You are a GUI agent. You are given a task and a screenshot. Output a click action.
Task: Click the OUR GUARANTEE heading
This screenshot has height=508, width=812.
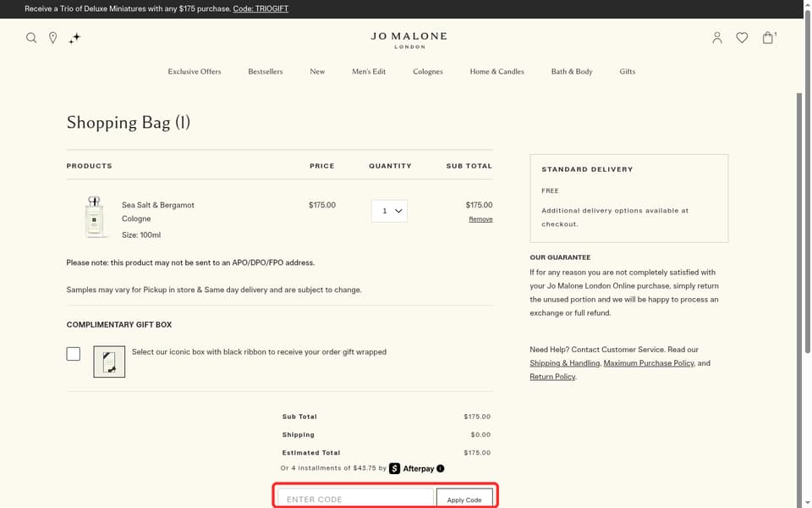click(x=560, y=257)
